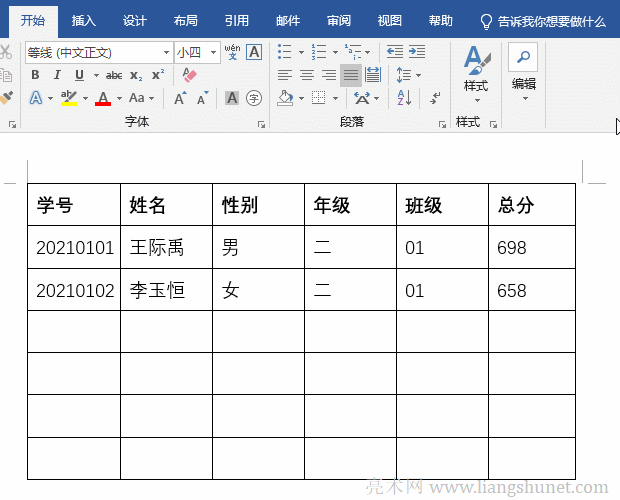The height and width of the screenshot is (500, 620).
Task: Click the bullets list icon
Action: click(285, 52)
